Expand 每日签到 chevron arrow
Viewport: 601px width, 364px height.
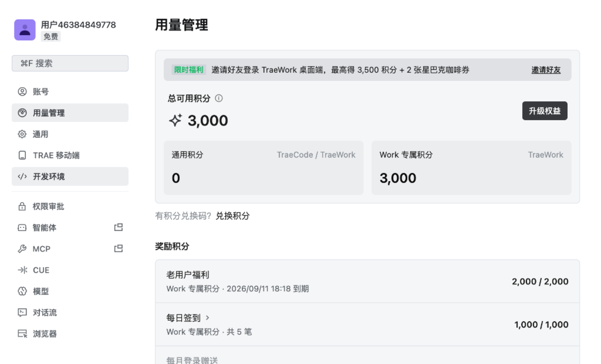pyautogui.click(x=207, y=318)
